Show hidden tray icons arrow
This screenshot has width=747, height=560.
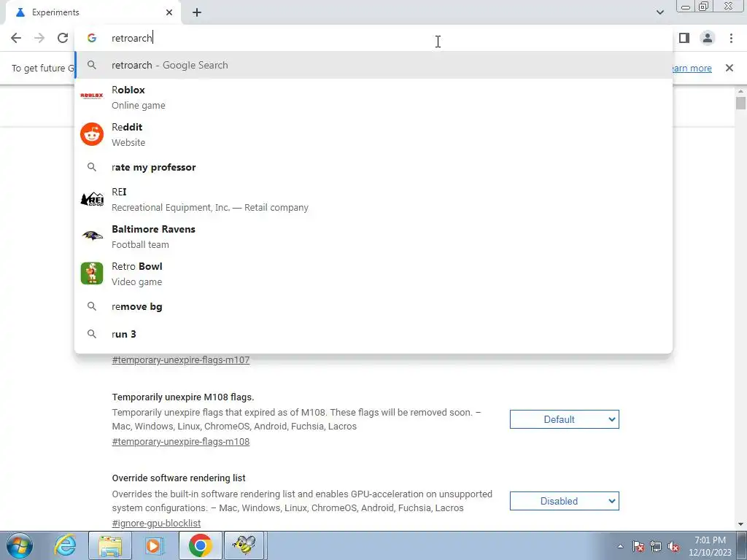coord(620,547)
